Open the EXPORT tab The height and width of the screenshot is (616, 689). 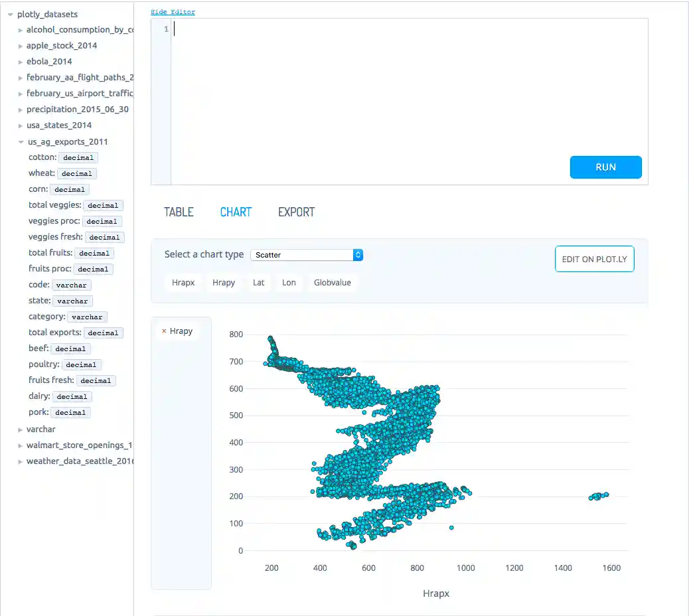295,212
